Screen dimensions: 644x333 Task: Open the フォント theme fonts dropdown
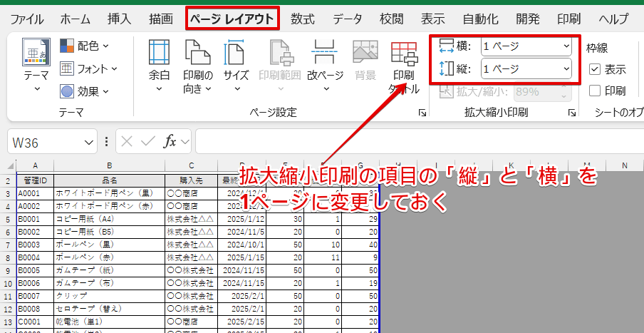click(88, 68)
